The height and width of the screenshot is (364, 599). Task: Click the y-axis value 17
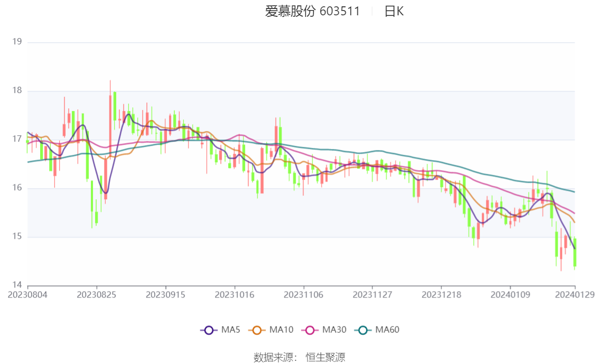(x=17, y=139)
